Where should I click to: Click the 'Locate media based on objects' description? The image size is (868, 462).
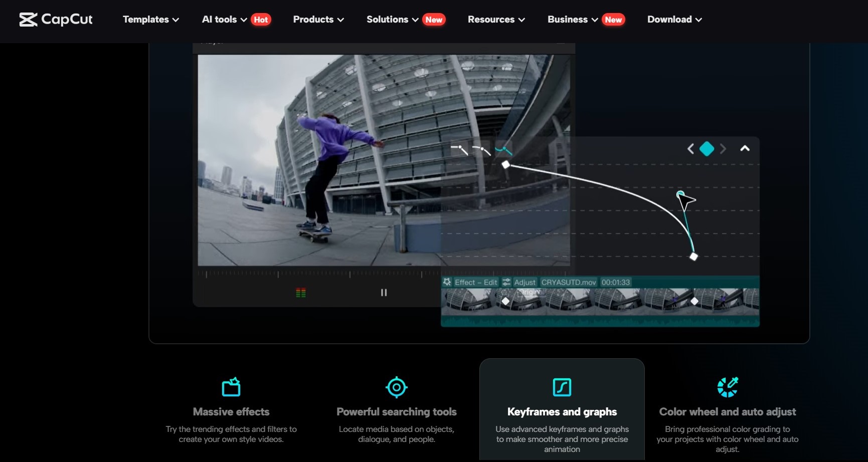point(397,434)
